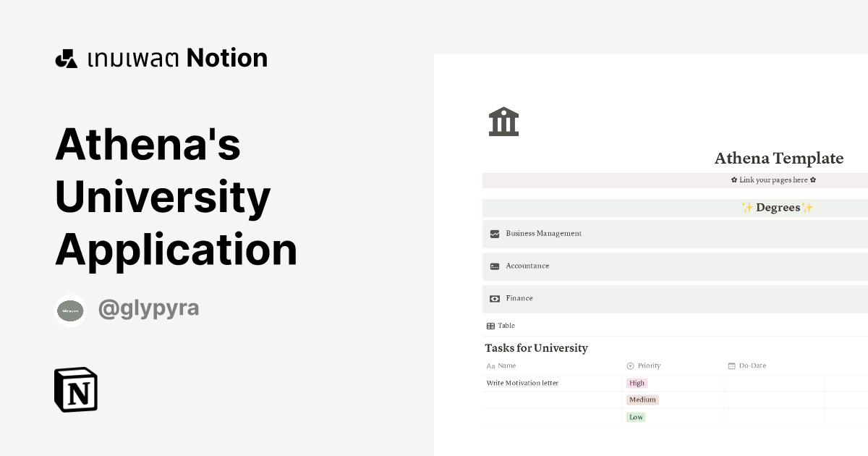Image resolution: width=868 pixels, height=456 pixels.
Task: Click the calendar icon beside Do-Date
Action: click(732, 366)
